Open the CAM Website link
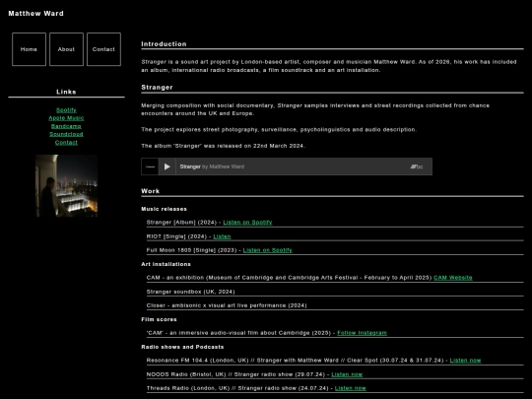This screenshot has width=532, height=399. 453,278
